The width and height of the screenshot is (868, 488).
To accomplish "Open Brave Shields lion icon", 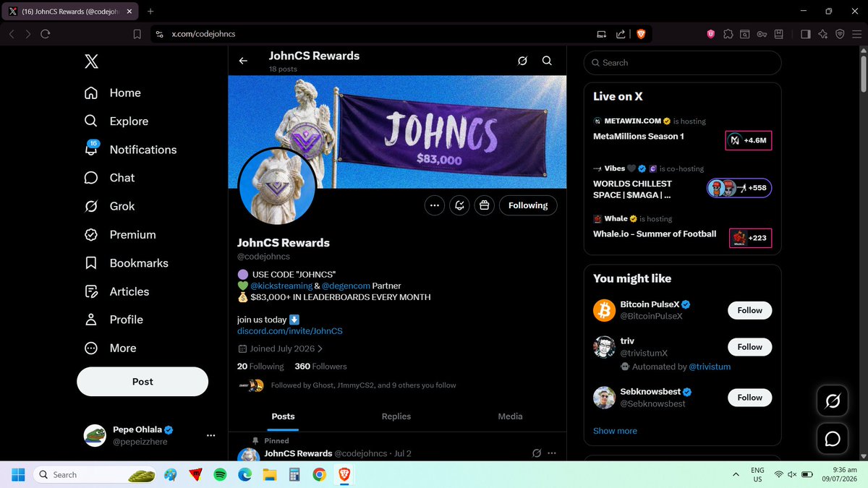I will click(x=641, y=34).
